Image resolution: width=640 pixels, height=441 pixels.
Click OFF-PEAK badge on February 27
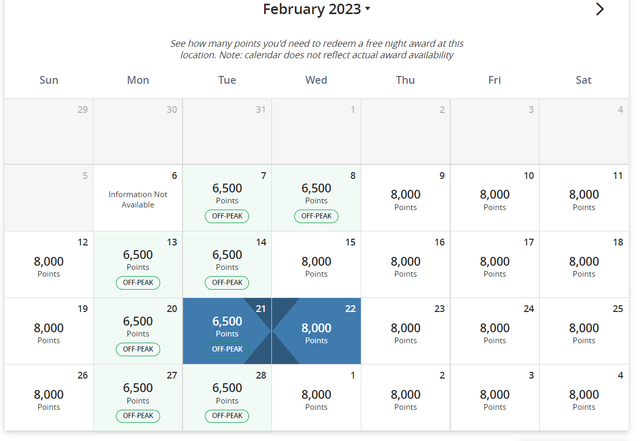tap(138, 416)
